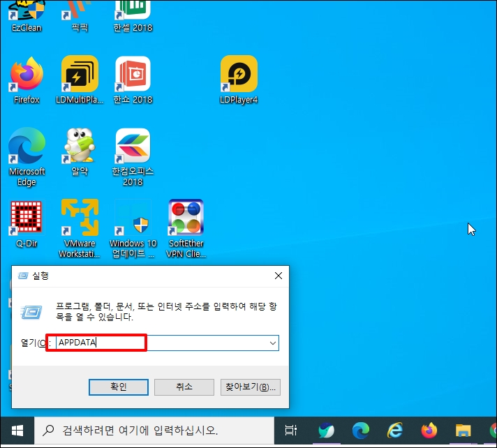Screen dimensions: 497x448
Task: Open File Explorer from the taskbar
Action: [x=463, y=431]
